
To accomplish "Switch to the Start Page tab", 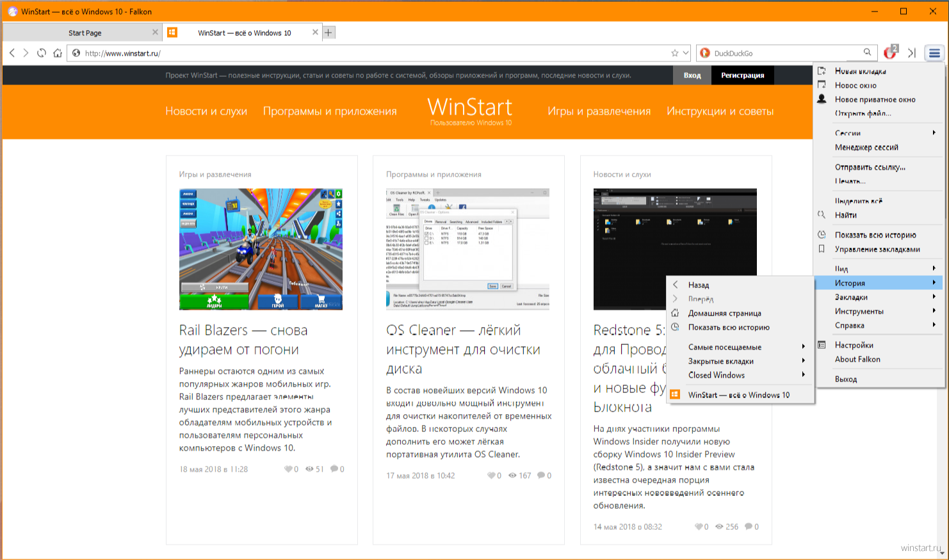I will (x=82, y=33).
